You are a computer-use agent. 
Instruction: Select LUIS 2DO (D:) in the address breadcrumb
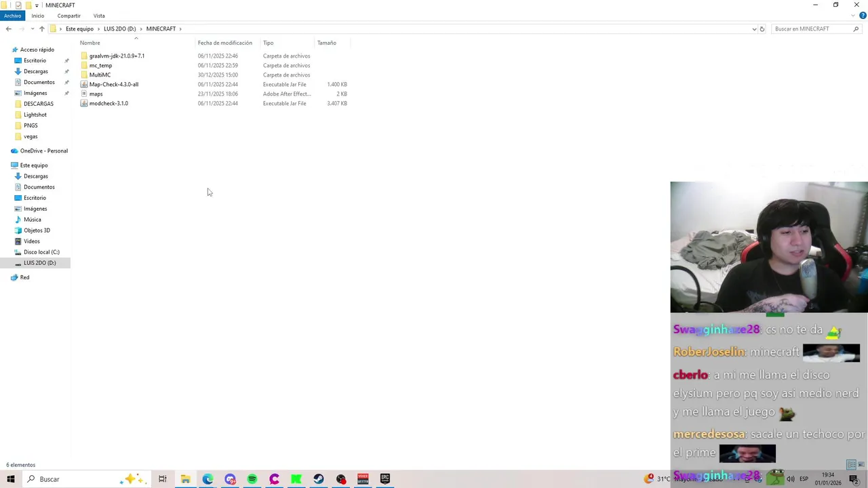pyautogui.click(x=119, y=28)
